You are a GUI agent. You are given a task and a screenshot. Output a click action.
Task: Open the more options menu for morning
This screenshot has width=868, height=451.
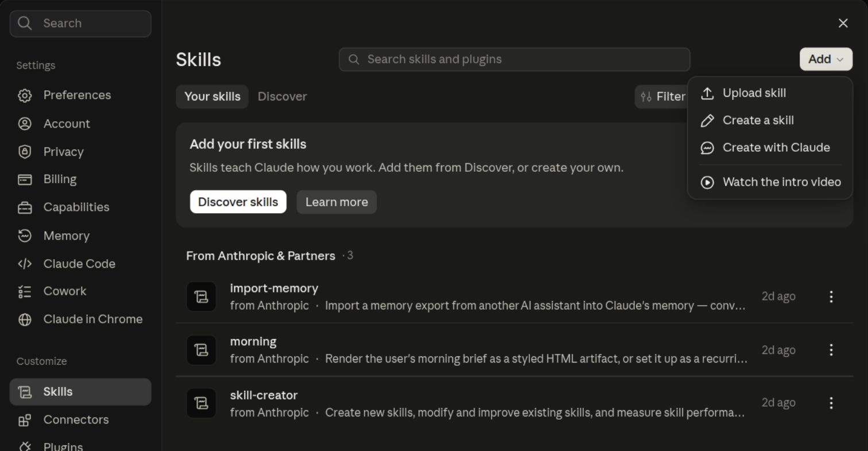831,350
